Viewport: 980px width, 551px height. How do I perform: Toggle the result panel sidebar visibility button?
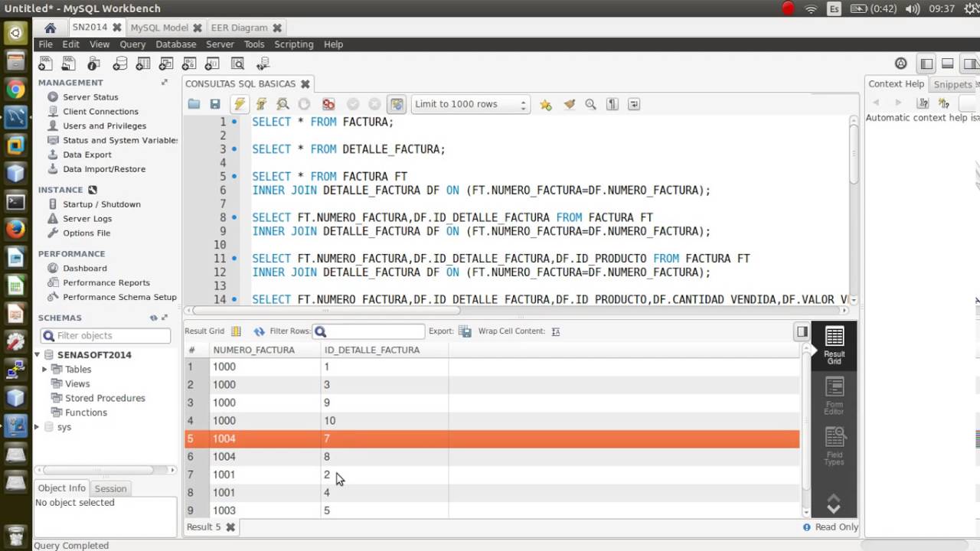802,331
